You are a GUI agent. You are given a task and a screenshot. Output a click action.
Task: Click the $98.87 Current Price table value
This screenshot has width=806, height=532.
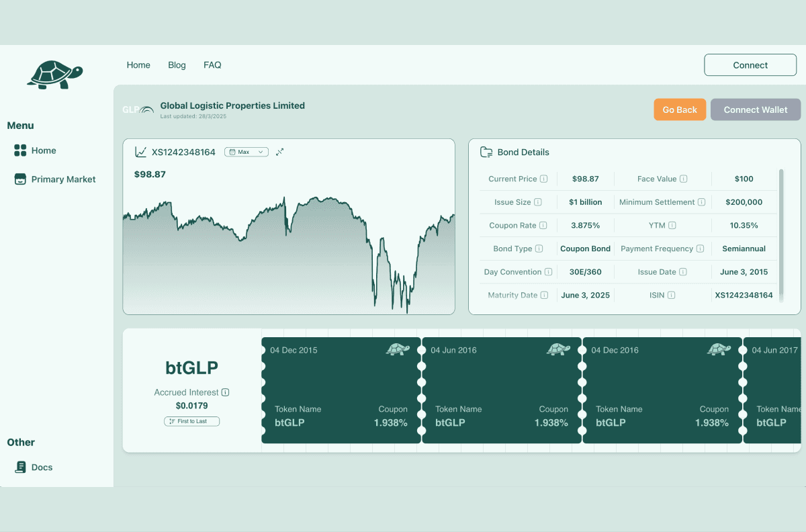click(x=586, y=179)
